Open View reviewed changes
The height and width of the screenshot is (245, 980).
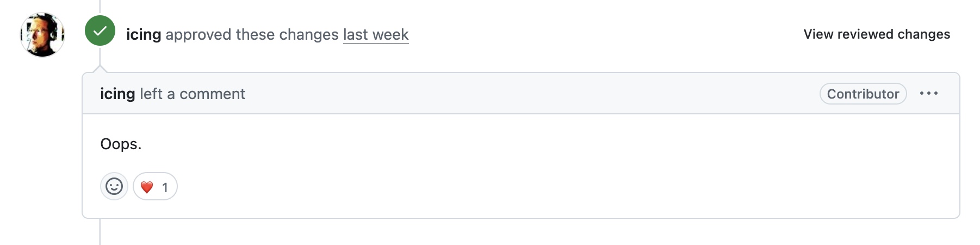(x=877, y=34)
